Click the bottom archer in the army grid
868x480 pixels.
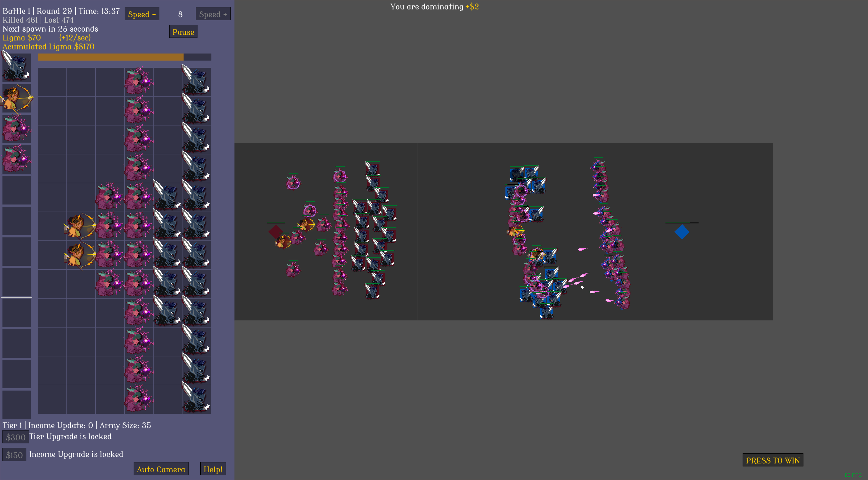(x=81, y=255)
